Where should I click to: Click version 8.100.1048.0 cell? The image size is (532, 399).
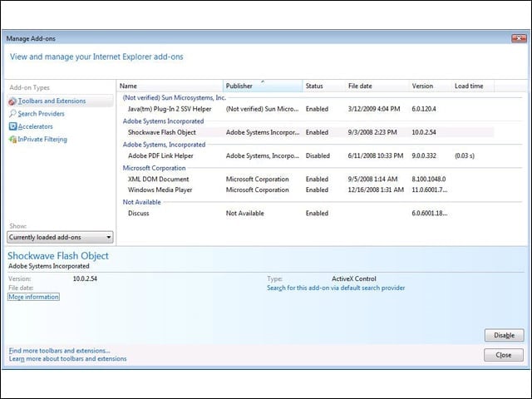(429, 180)
